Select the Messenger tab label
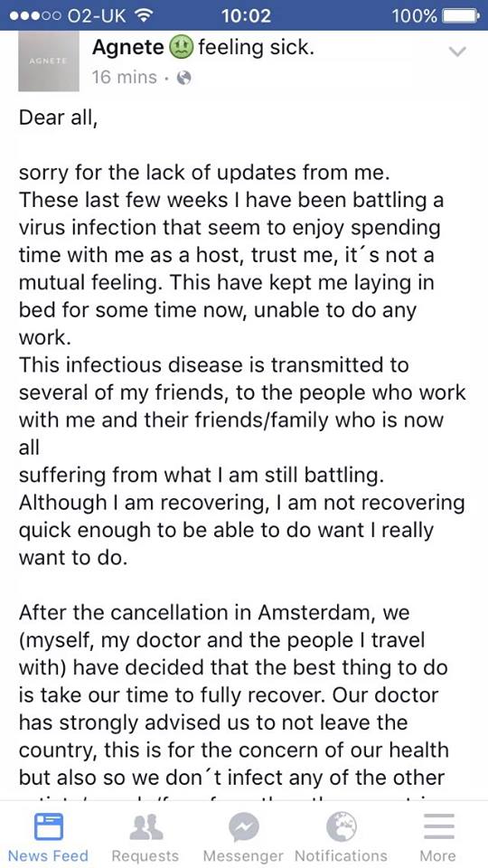488x868 pixels. [243, 856]
